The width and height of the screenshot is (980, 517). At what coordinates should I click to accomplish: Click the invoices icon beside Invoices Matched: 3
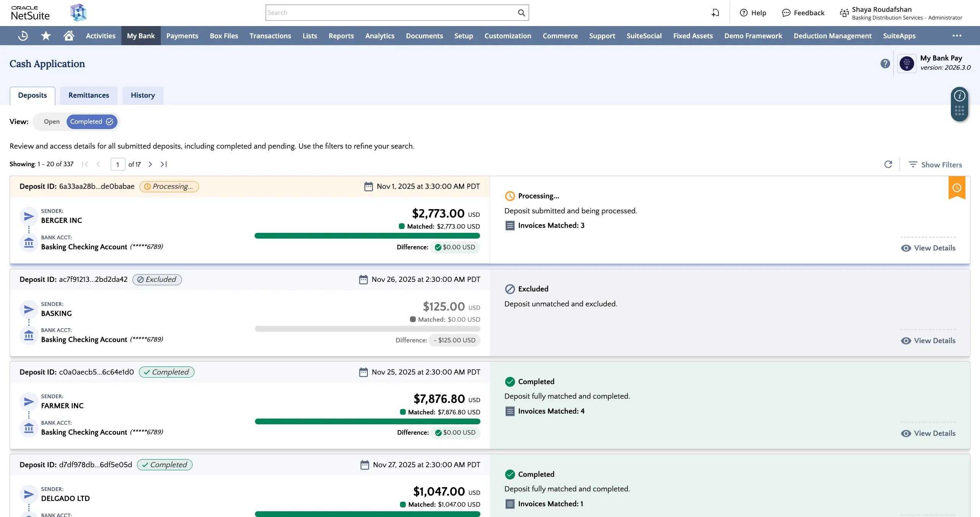point(510,226)
